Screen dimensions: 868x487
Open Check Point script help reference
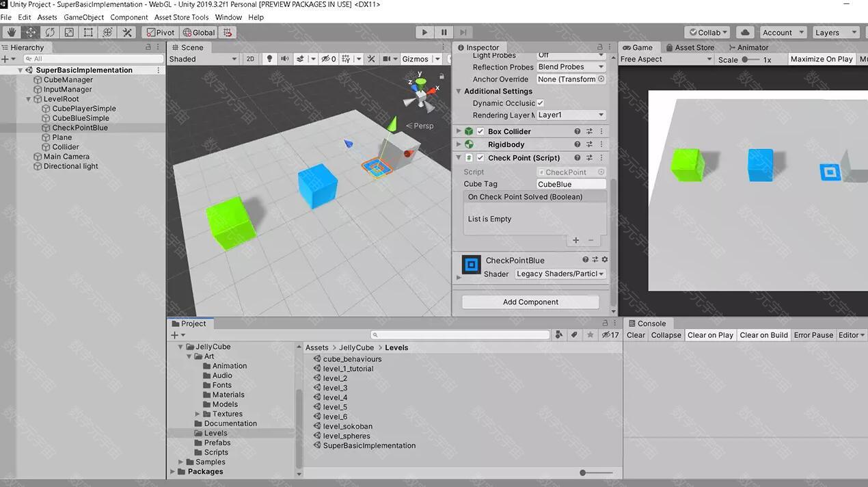(x=578, y=158)
